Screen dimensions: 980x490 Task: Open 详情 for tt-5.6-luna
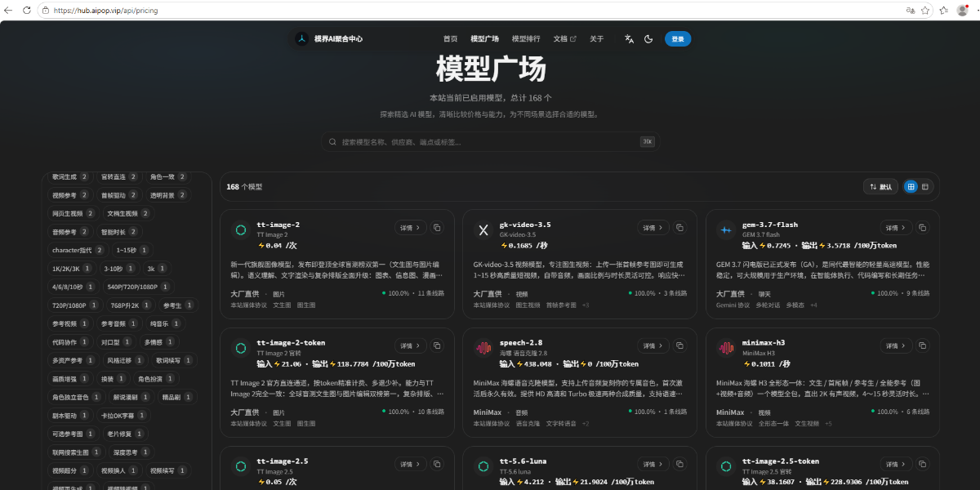coord(653,464)
